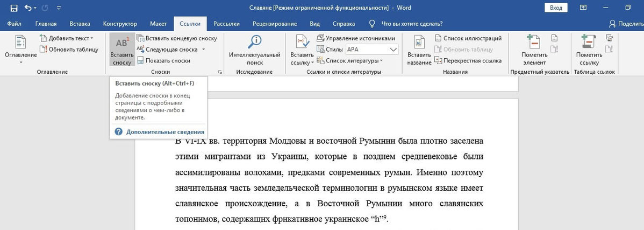Click Показать сноски
Viewport: 644px width, 230px height.
(x=163, y=60)
